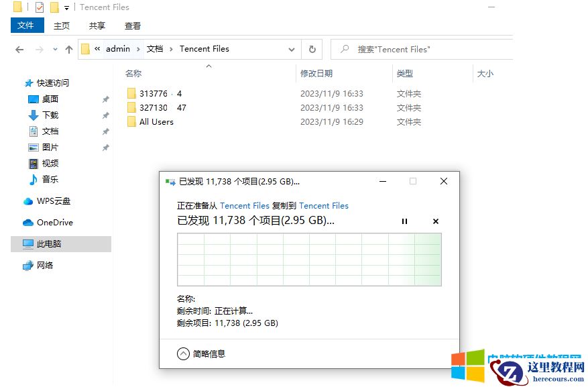
Task: Click the back navigation arrow
Action: pyautogui.click(x=19, y=49)
